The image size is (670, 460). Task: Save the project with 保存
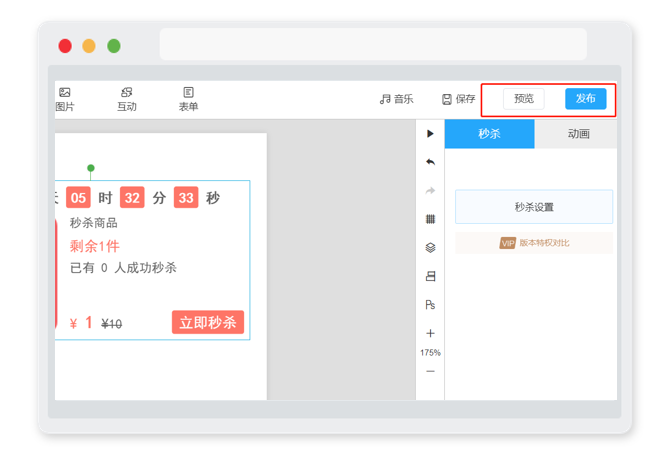(458, 99)
